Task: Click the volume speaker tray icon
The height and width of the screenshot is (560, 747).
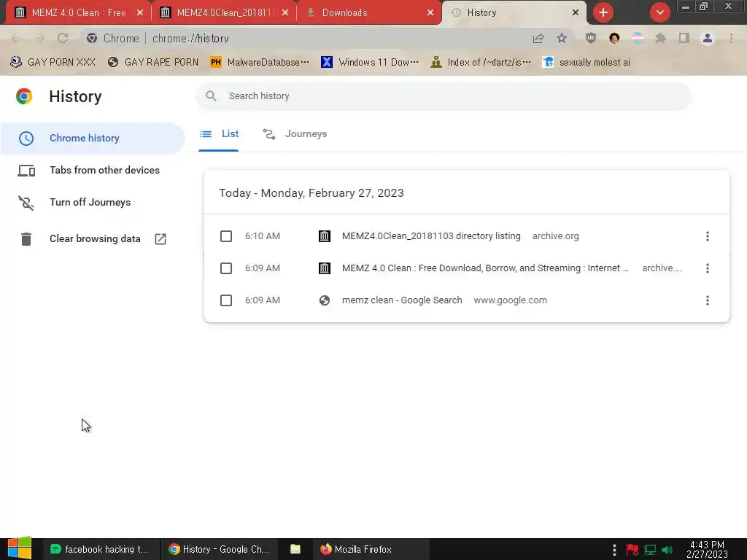Action: pyautogui.click(x=667, y=550)
